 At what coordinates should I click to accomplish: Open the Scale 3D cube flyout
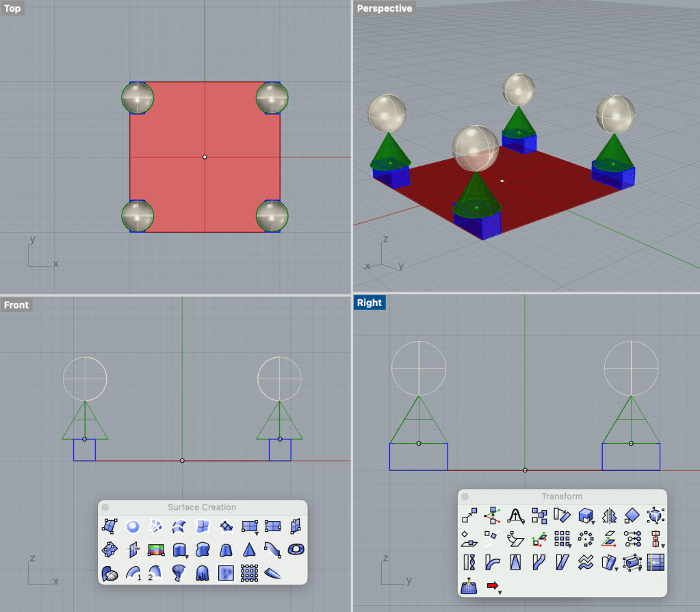[x=593, y=522]
